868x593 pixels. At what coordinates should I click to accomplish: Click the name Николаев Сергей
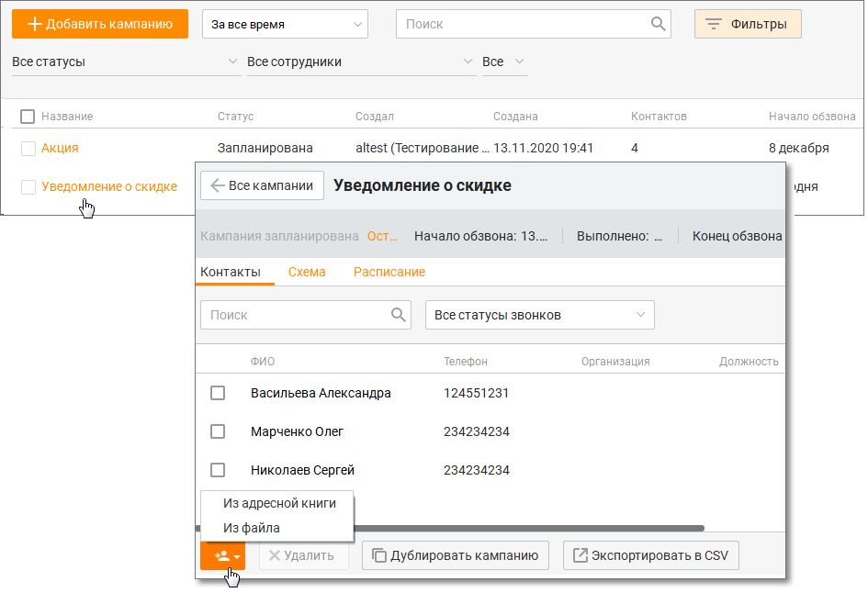302,470
